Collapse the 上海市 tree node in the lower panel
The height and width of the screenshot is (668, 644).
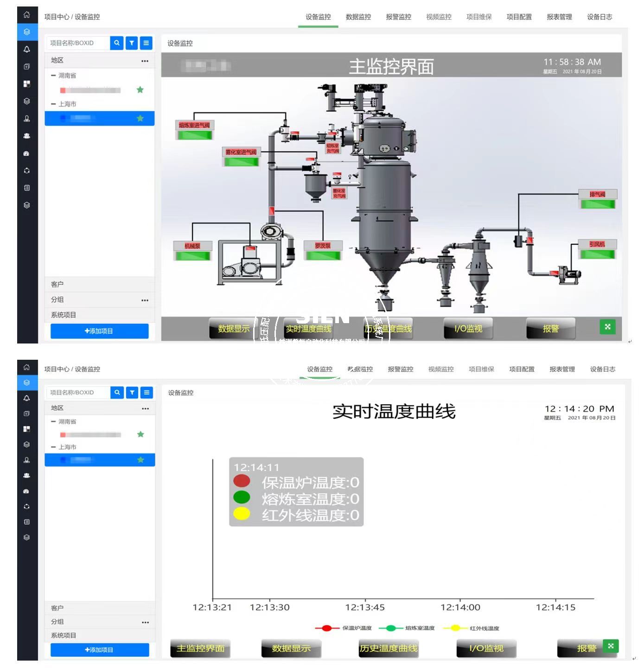pyautogui.click(x=53, y=447)
